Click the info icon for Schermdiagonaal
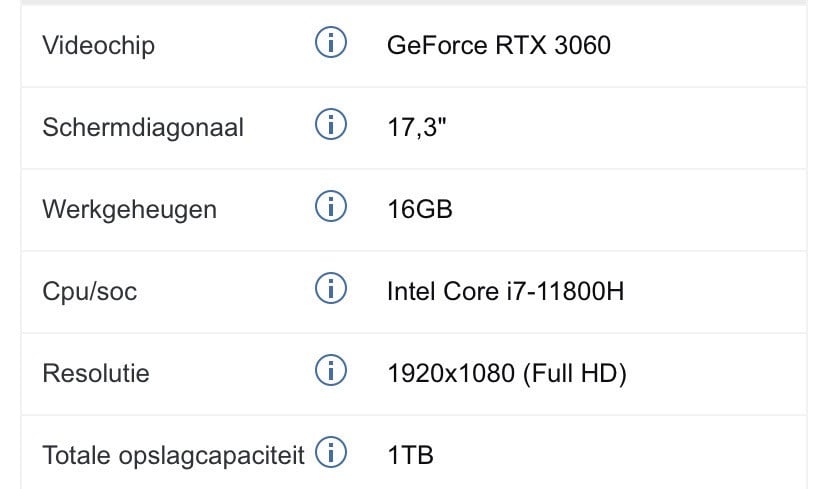Screen dimensions: 828x489 pos(331,125)
